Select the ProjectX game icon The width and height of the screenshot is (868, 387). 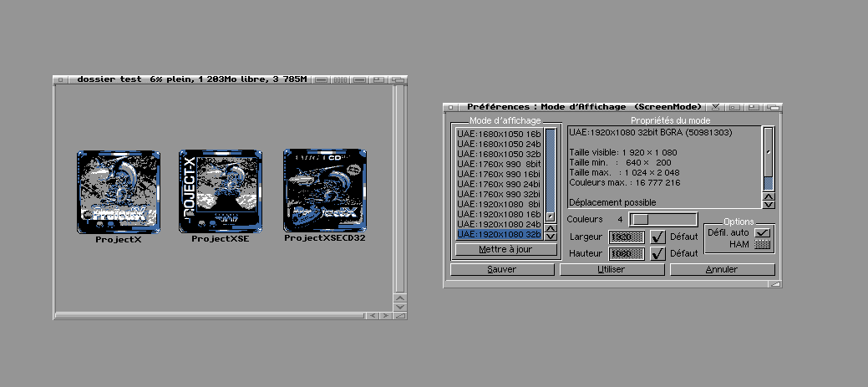[119, 192]
